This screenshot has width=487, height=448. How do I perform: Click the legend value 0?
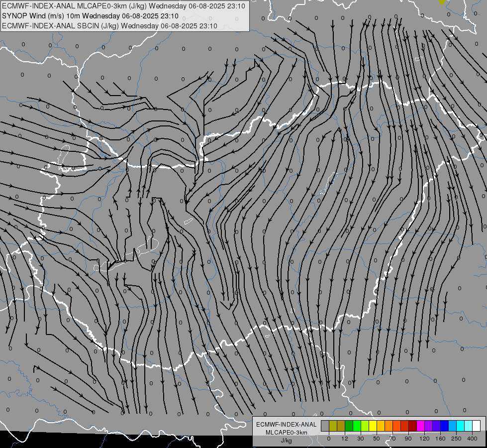click(x=329, y=439)
